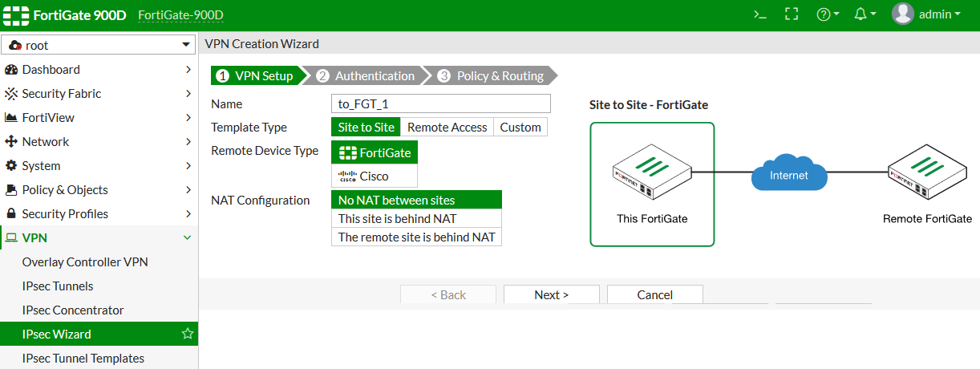Click the Internet cloud icon in diagram
Screen dimensions: 980x369
pyautogui.click(x=789, y=174)
